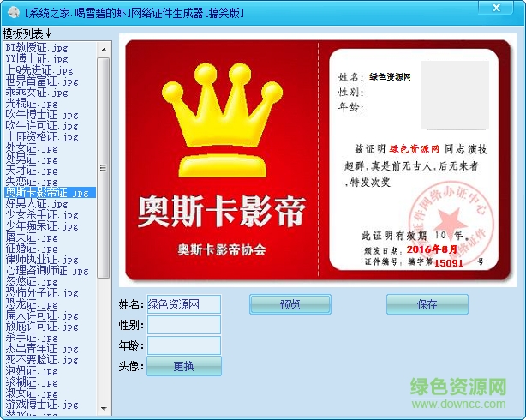Choose 吹牛博士证.jpg from the list
This screenshot has width=526, height=420.
41,115
